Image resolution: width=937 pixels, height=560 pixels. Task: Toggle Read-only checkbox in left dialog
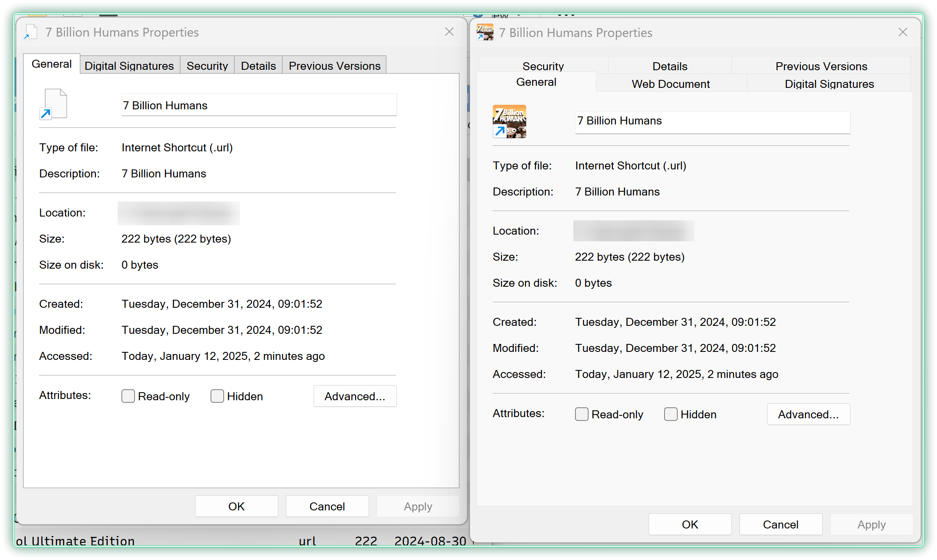(128, 396)
